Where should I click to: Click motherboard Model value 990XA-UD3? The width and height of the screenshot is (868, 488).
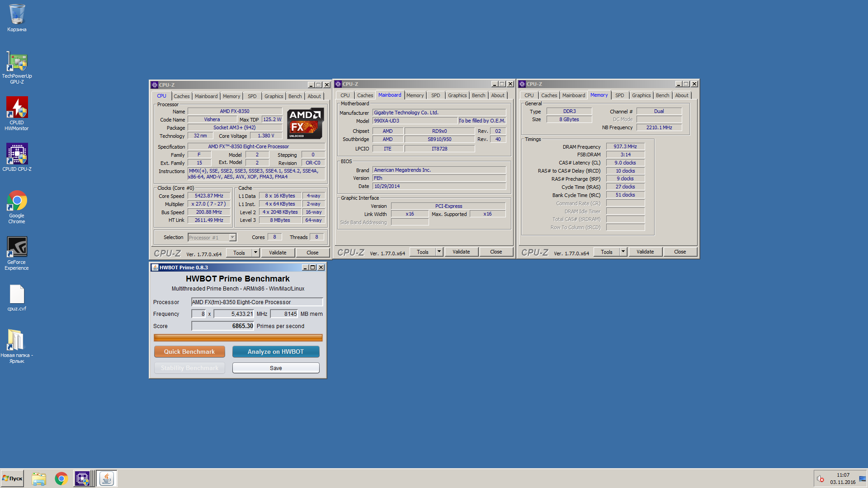tap(415, 121)
